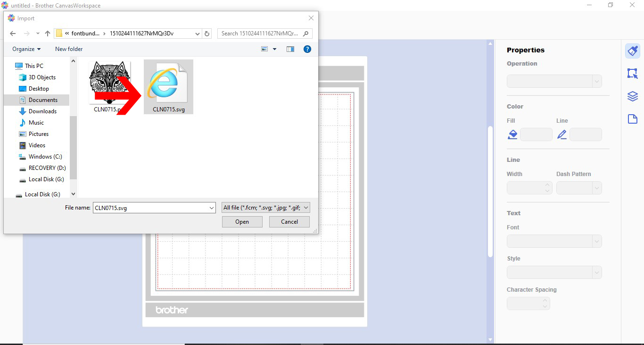644x345 pixels.
Task: Click the File name input field
Action: tap(154, 208)
